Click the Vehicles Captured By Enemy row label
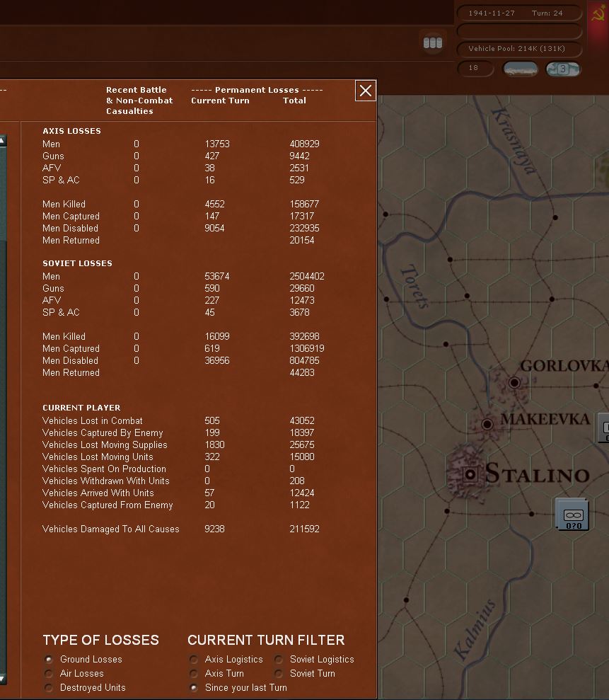The image size is (609, 700). point(103,433)
